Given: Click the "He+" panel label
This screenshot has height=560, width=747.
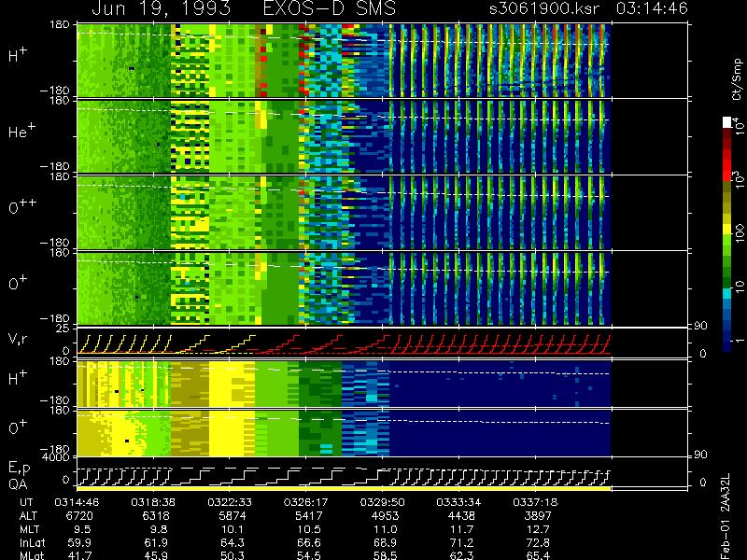Looking at the screenshot, I should (x=21, y=131).
